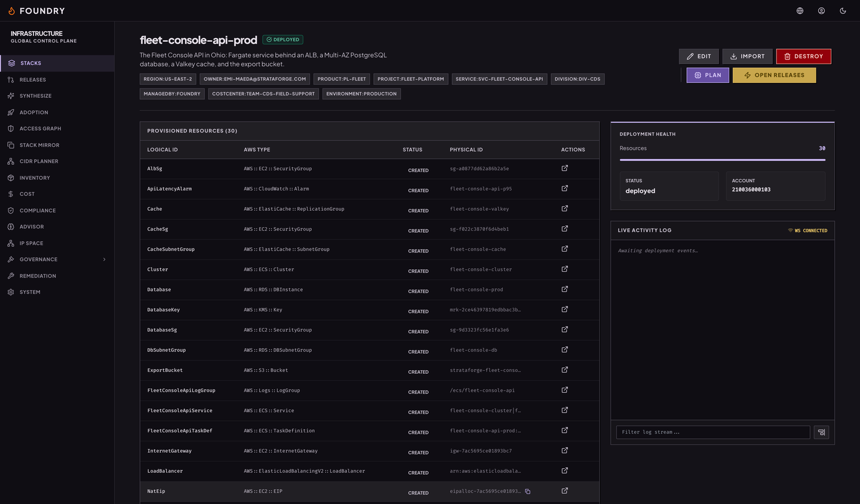Viewport: 860px width, 504px height.
Task: Open external link for ApiLatencyAlarm row
Action: coord(564,189)
